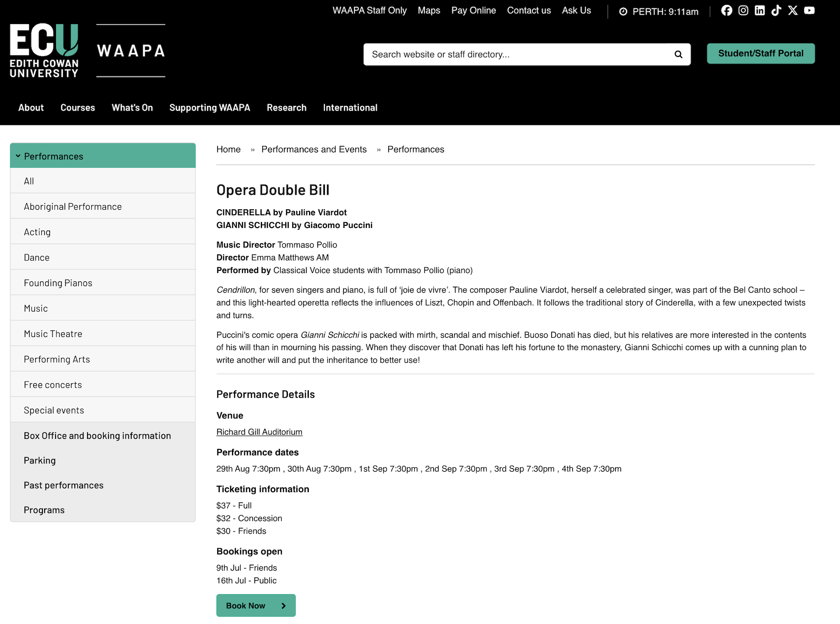The width and height of the screenshot is (840, 624).
Task: Go to WAAPA Staff Only link
Action: (x=369, y=11)
